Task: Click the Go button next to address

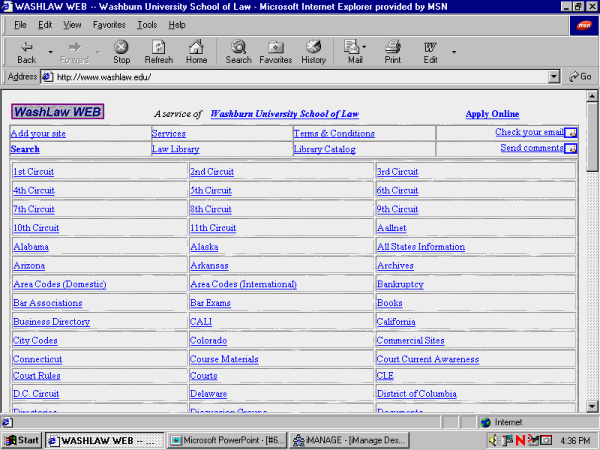Action: click(579, 76)
